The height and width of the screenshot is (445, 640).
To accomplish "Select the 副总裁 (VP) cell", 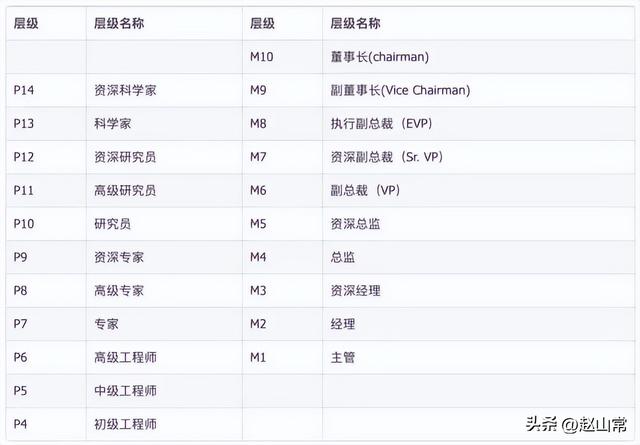I will (478, 191).
